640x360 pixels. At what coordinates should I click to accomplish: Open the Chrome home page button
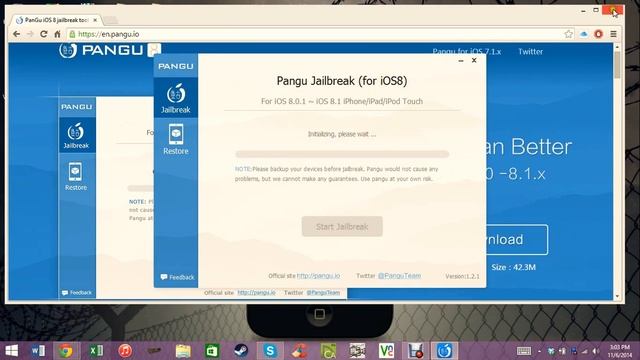coord(57,34)
